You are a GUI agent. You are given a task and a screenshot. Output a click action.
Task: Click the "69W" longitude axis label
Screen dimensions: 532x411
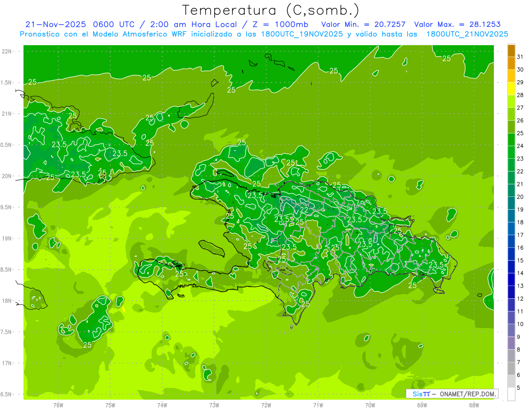[x=422, y=405]
